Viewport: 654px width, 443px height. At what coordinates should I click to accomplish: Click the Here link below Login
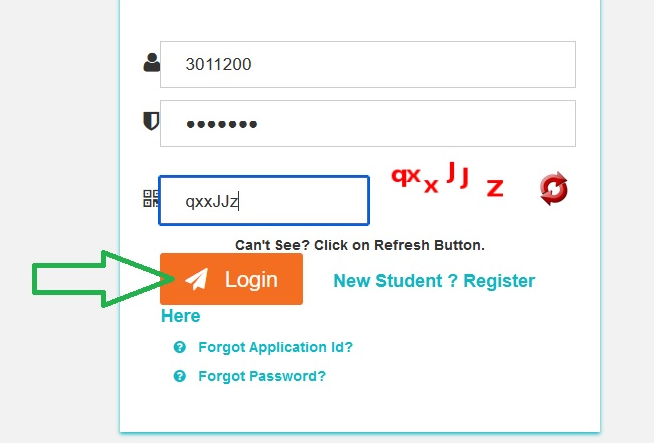[x=181, y=316]
